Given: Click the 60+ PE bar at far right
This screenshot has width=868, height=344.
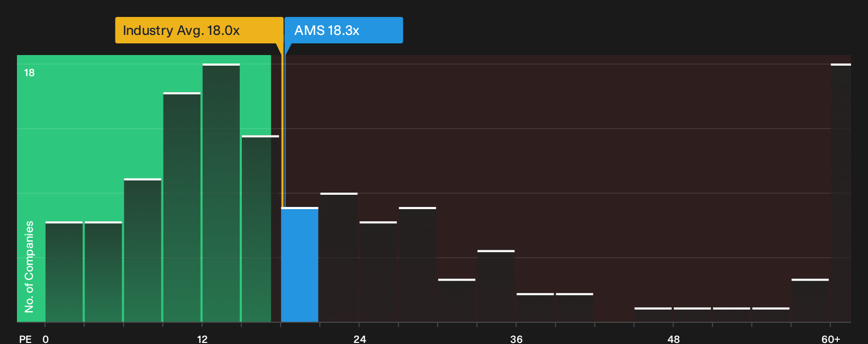Looking at the screenshot, I should tap(841, 193).
